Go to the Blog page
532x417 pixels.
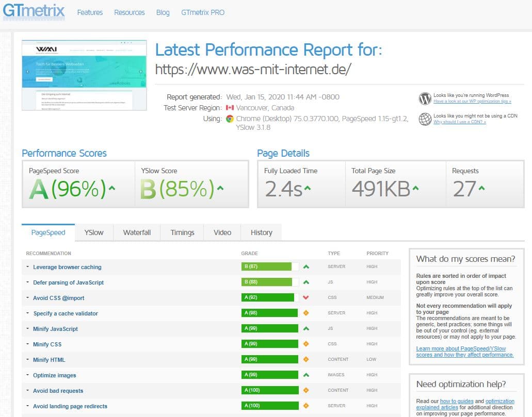click(163, 12)
